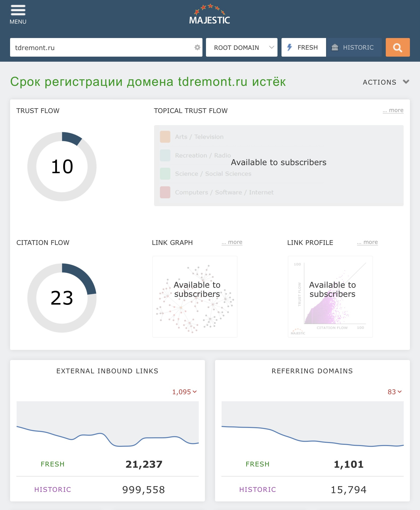Viewport: 420px width, 510px height.
Task: Click the Historic index building icon
Action: pos(335,47)
